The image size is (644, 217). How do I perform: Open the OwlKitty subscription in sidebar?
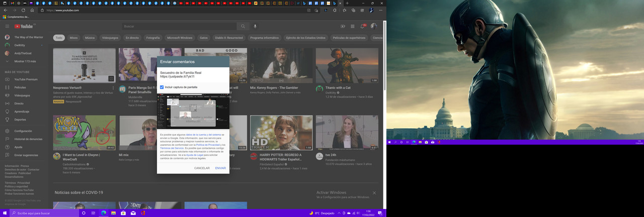(x=24, y=45)
